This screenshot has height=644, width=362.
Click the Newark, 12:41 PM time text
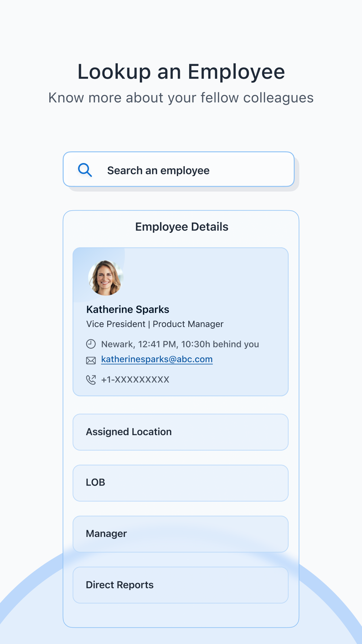point(180,344)
